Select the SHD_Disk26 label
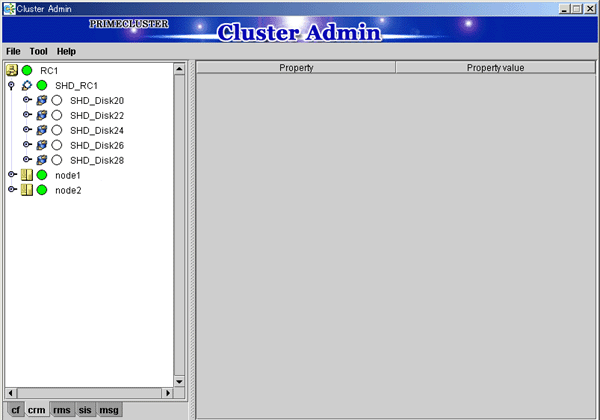This screenshot has height=420, width=600. [97, 145]
